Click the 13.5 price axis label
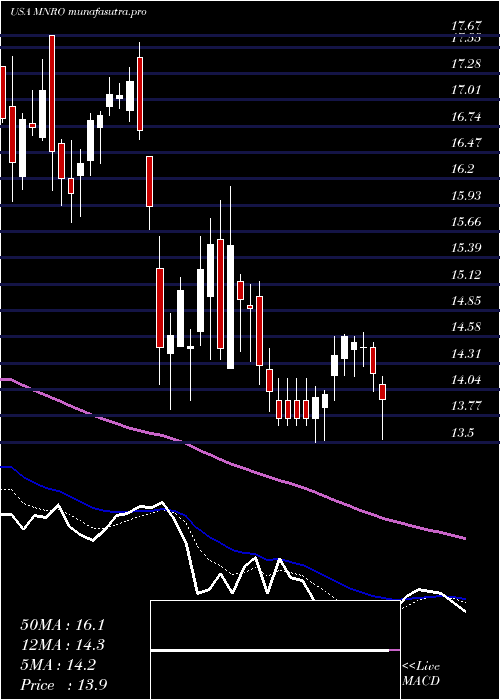The height and width of the screenshot is (700, 500). 462,433
